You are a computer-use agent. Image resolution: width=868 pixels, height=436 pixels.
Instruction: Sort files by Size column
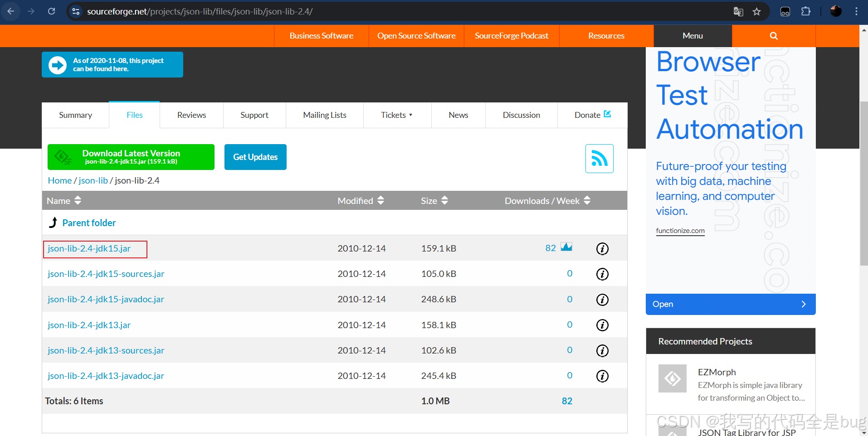pos(434,200)
